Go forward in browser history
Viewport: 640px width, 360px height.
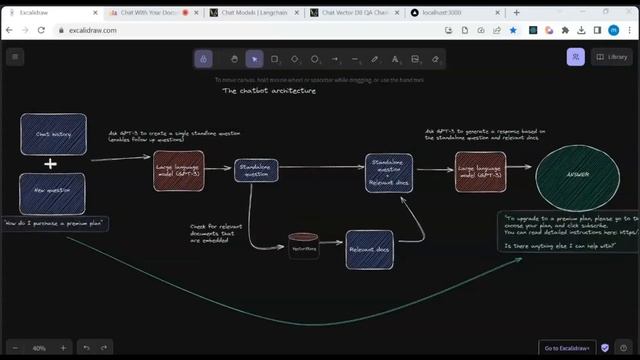pos(25,30)
